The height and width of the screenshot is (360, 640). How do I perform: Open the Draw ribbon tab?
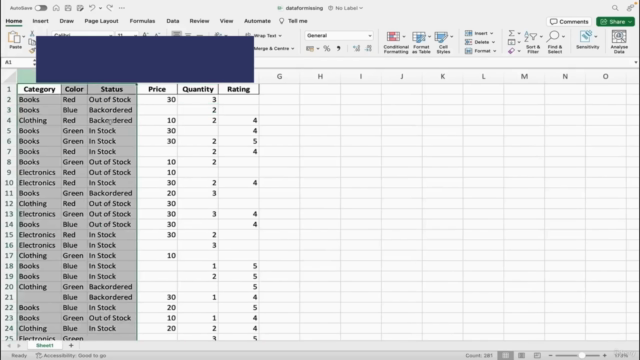(67, 21)
